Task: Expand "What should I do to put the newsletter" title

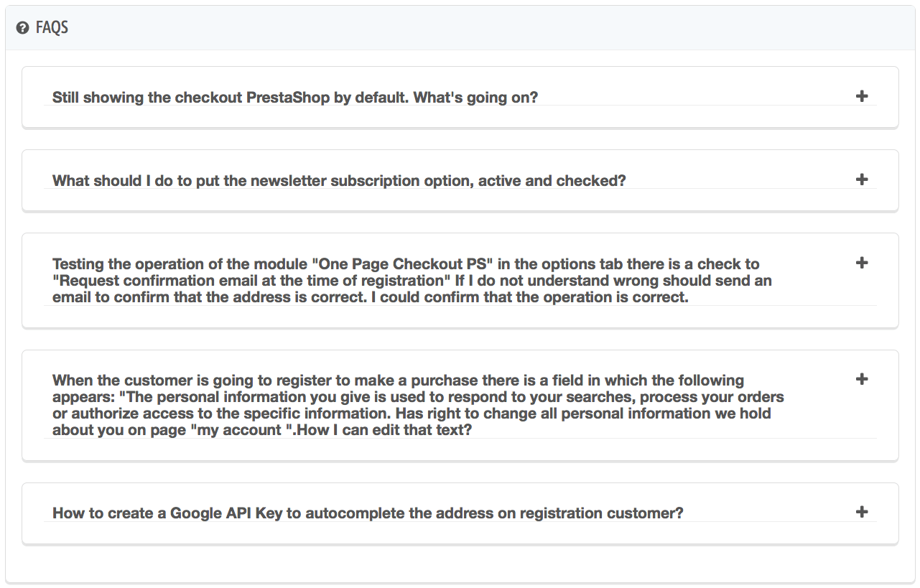Action: point(339,180)
